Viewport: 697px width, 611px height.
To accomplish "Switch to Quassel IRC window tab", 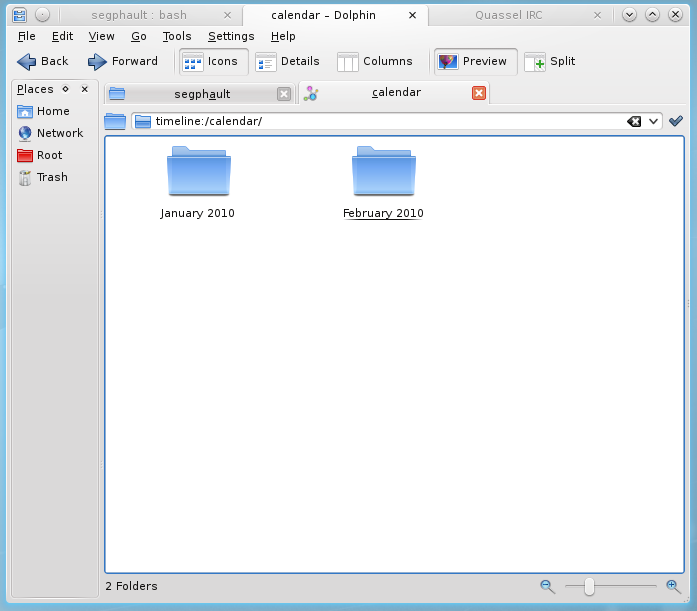I will pos(509,15).
